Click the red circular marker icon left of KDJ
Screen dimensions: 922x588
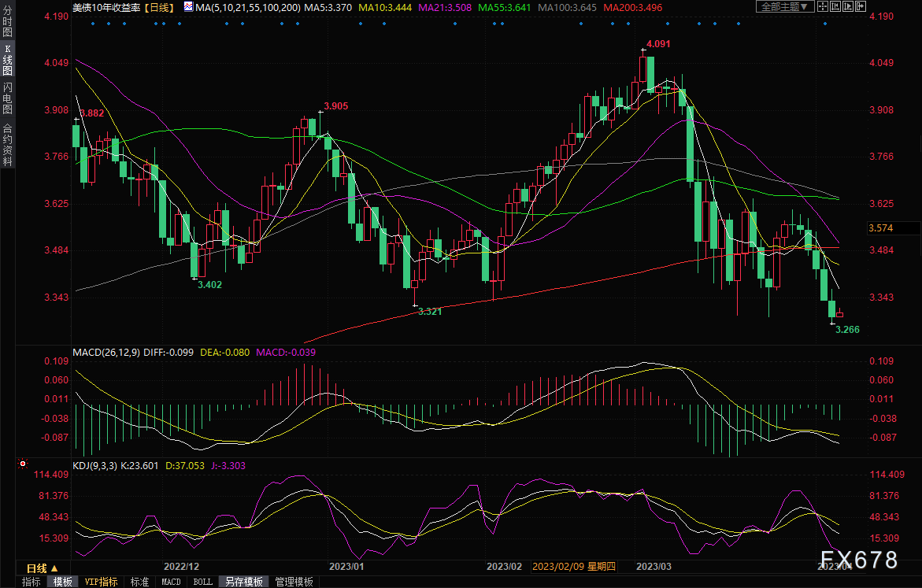pos(23,465)
